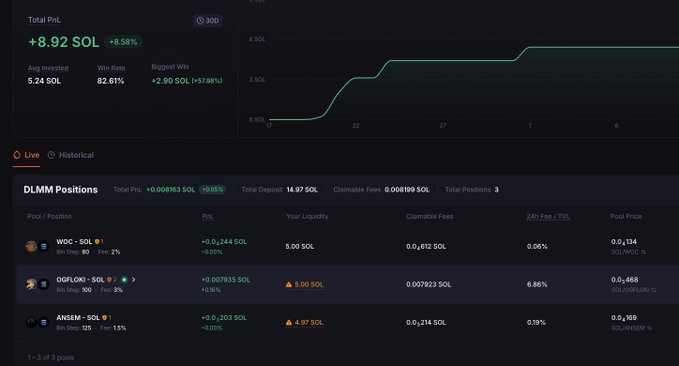Click the 0.008199 SOL claimable fees total
This screenshot has height=366, width=679.
[407, 190]
